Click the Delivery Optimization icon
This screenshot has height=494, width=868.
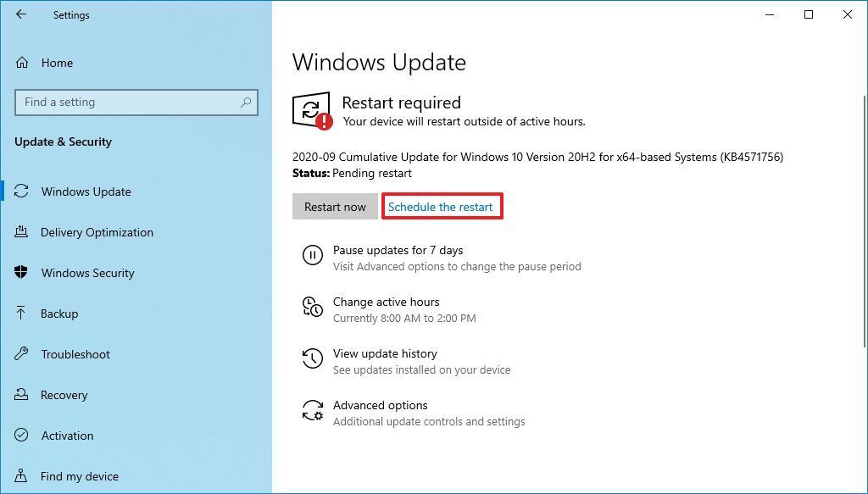21,232
